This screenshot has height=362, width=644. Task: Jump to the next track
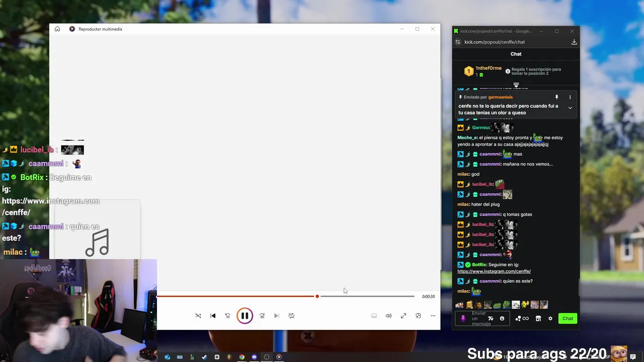point(276,316)
